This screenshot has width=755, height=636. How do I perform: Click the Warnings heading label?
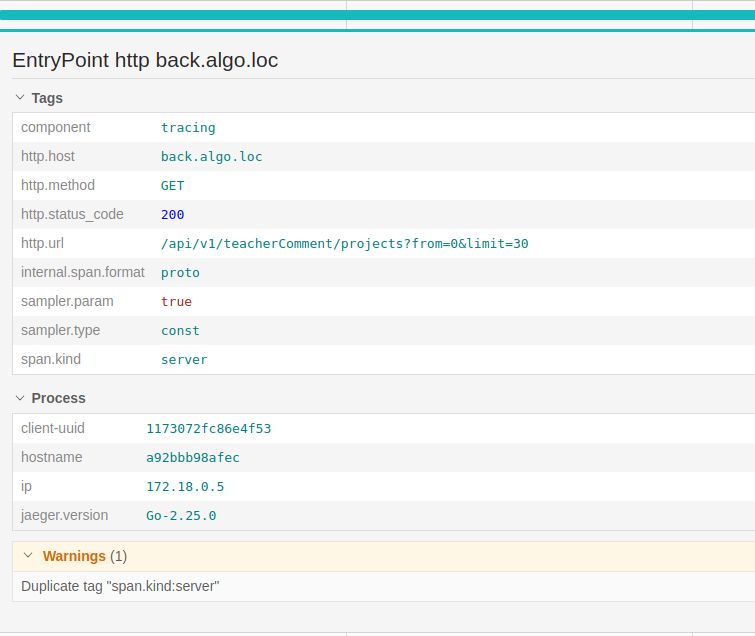[74, 556]
